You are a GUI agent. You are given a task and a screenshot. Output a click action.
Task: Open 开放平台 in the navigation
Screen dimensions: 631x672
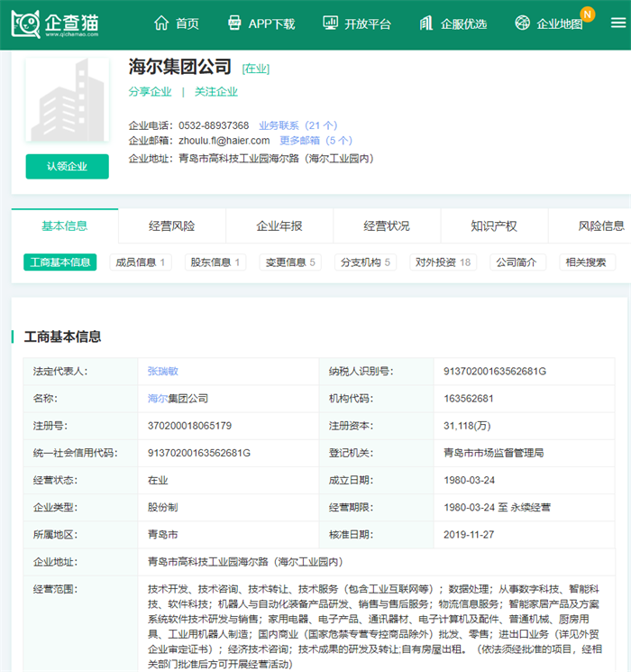[x=368, y=24]
